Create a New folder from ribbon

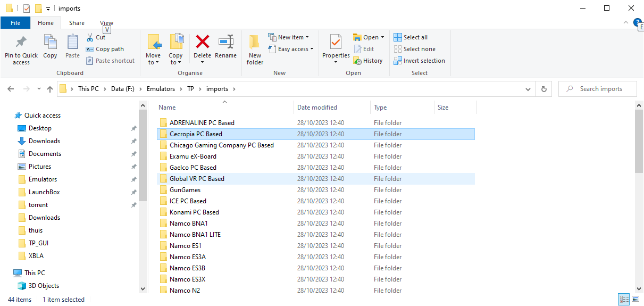[255, 49]
